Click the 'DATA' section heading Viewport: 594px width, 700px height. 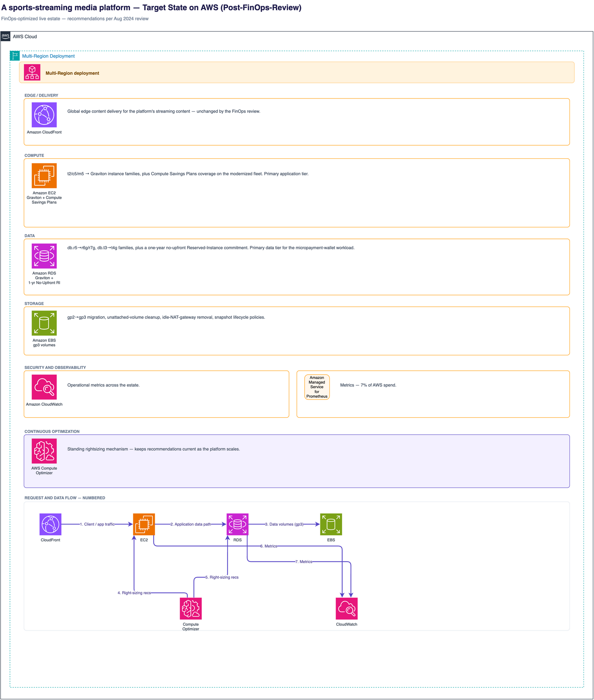[x=30, y=236]
